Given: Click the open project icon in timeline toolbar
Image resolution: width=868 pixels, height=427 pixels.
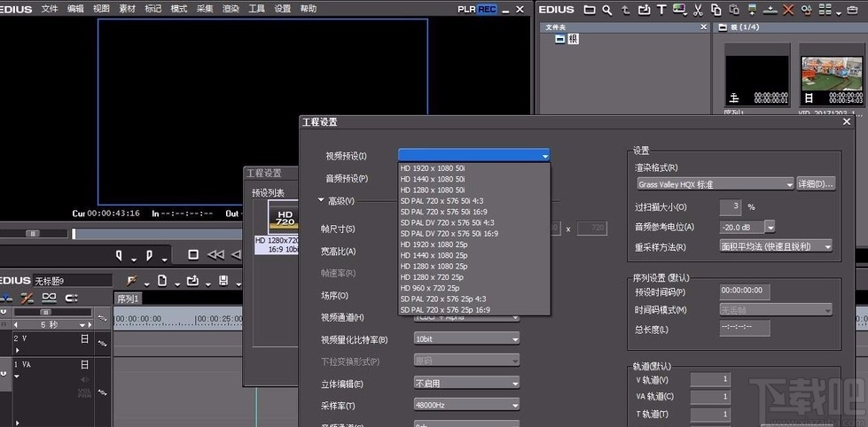Looking at the screenshot, I should click(192, 281).
